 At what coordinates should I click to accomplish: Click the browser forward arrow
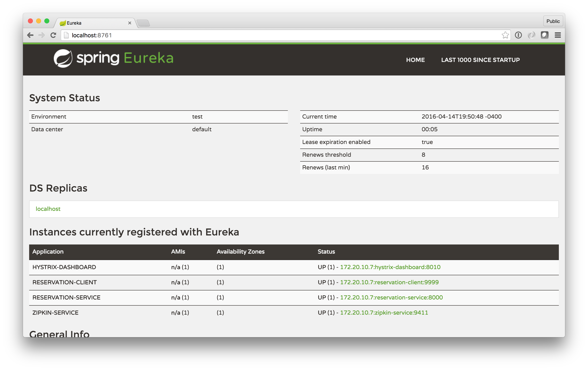pyautogui.click(x=42, y=35)
